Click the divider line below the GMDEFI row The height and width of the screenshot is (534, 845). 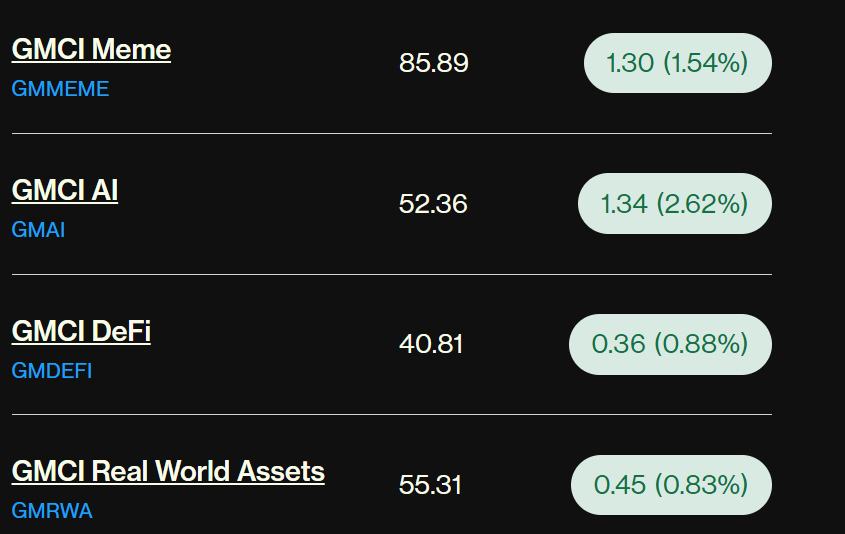pyautogui.click(x=391, y=414)
